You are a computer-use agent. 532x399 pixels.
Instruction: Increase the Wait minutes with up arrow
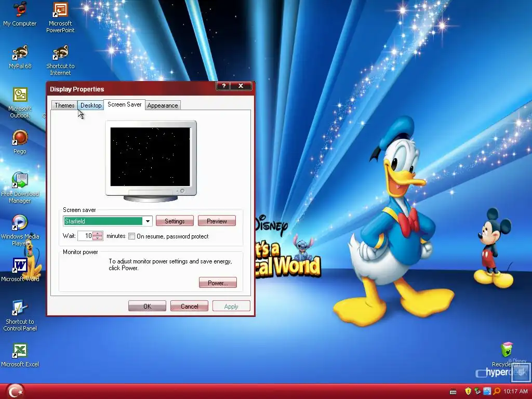click(98, 233)
